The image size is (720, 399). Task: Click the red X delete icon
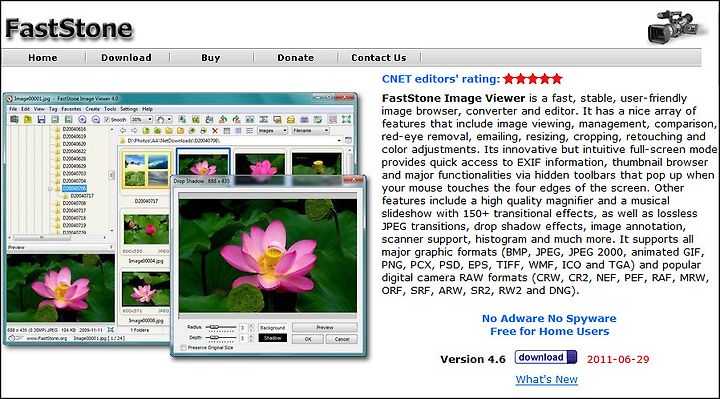tap(215, 131)
